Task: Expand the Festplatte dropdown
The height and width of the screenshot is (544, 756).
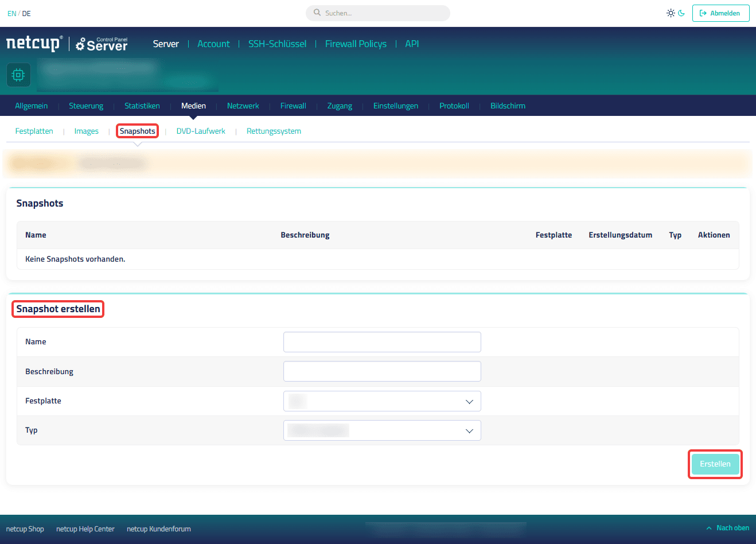Action: point(382,401)
